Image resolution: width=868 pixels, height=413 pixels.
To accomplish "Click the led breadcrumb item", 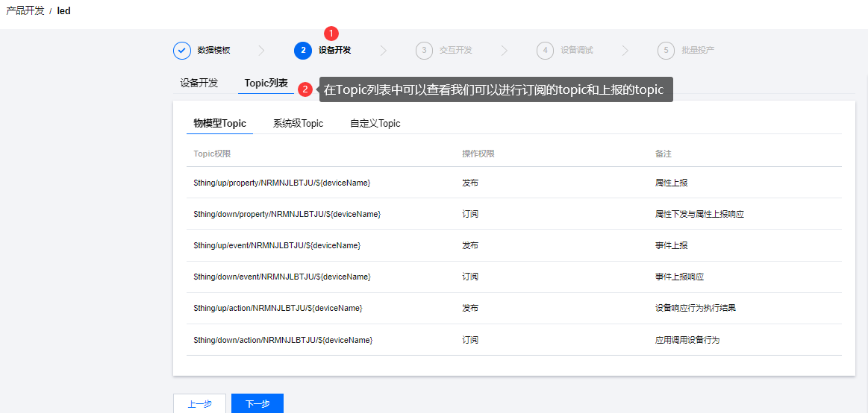I will coord(63,10).
